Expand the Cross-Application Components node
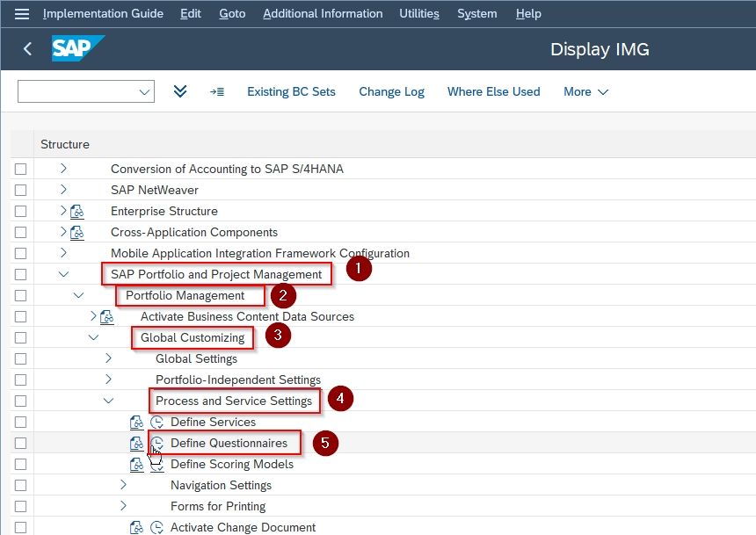 pos(63,232)
